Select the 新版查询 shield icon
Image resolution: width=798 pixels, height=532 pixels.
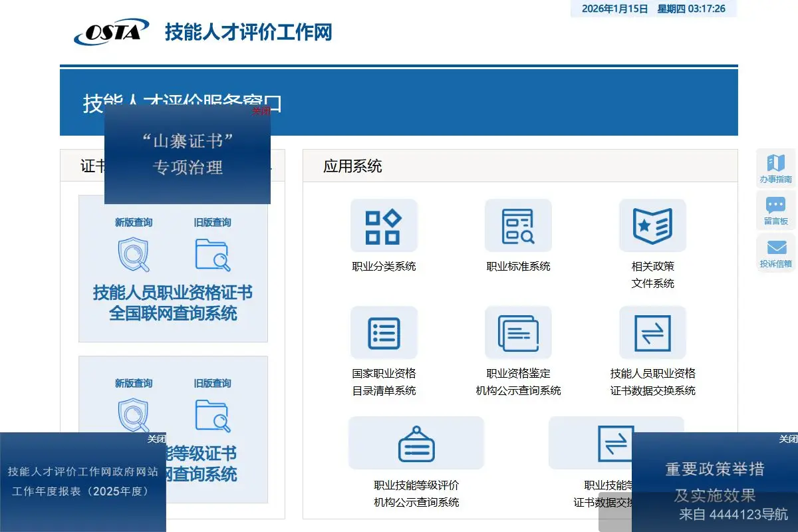click(133, 253)
